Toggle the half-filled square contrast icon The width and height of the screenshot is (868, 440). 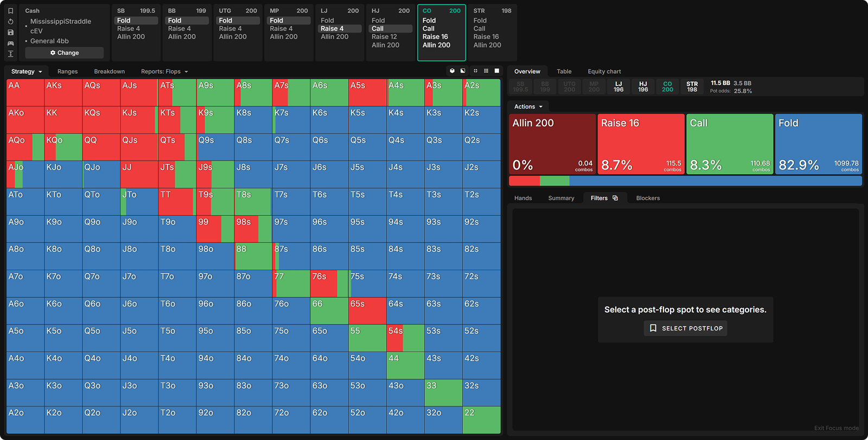[x=463, y=71]
